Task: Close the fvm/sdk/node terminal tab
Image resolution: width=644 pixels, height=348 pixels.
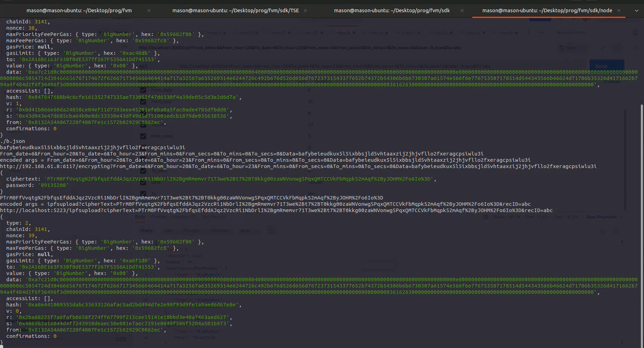Action: click(x=619, y=10)
